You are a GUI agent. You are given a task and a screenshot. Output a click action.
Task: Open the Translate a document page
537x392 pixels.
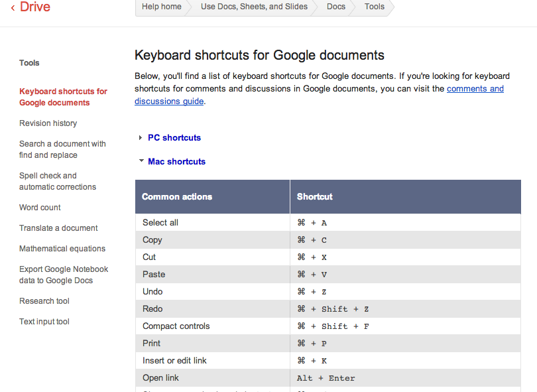pos(58,228)
